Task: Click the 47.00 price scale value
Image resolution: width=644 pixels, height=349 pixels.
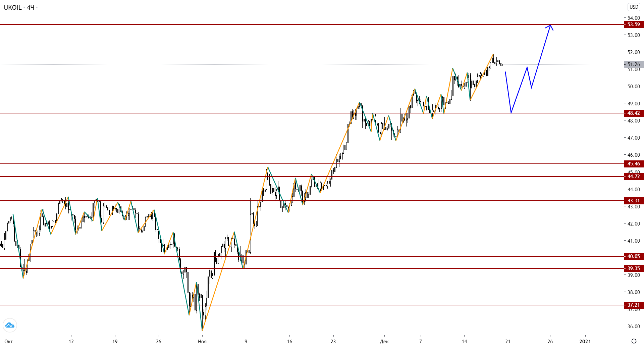Action: coord(634,138)
